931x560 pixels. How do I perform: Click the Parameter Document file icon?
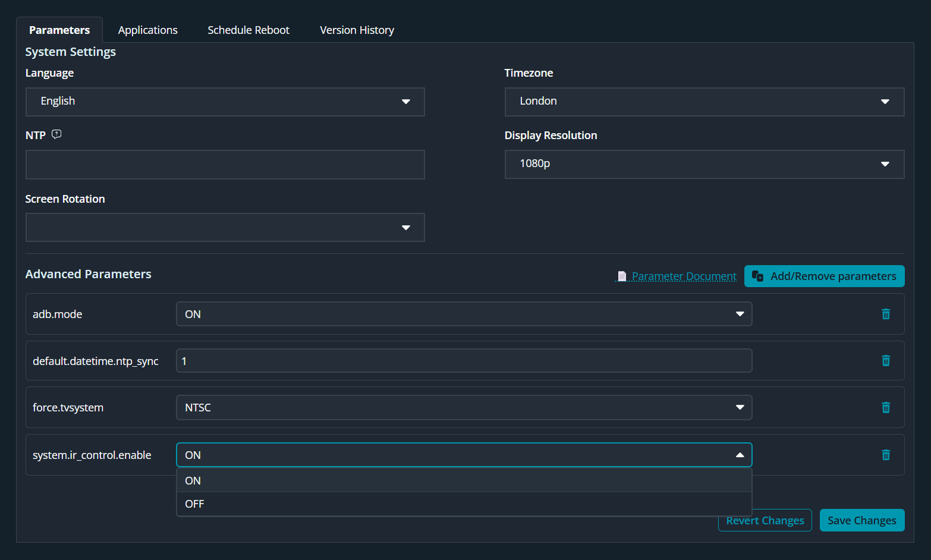pyautogui.click(x=622, y=276)
